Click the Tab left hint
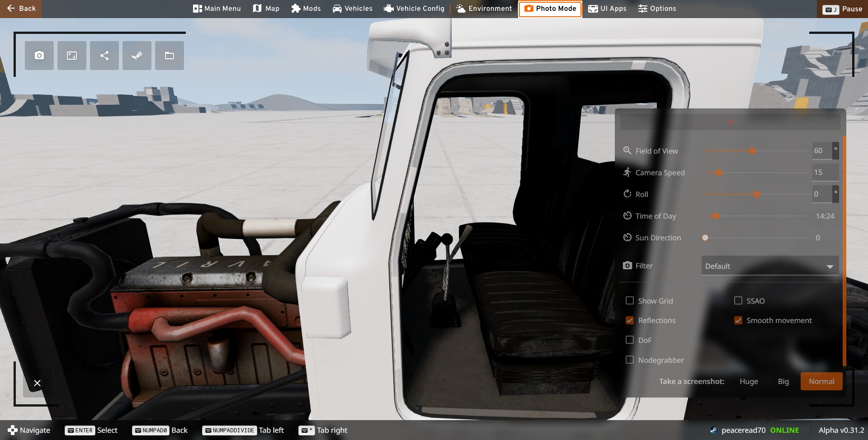 click(243, 430)
